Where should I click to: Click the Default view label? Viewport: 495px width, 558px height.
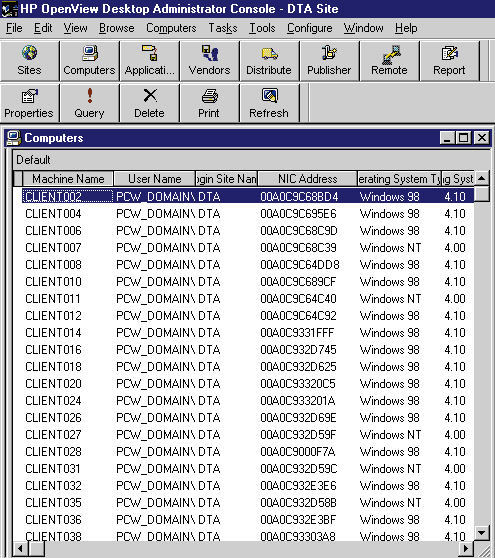point(33,160)
